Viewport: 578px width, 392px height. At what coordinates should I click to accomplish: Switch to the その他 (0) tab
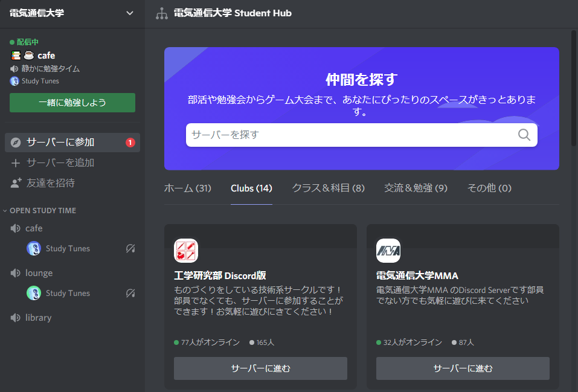click(489, 188)
